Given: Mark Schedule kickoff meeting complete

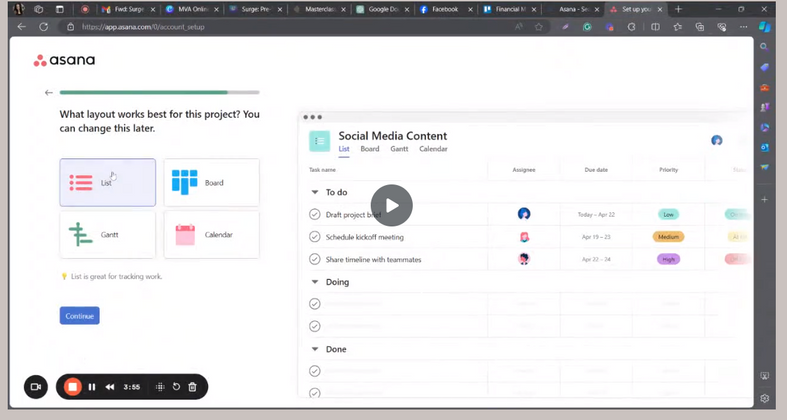Looking at the screenshot, I should tap(315, 237).
